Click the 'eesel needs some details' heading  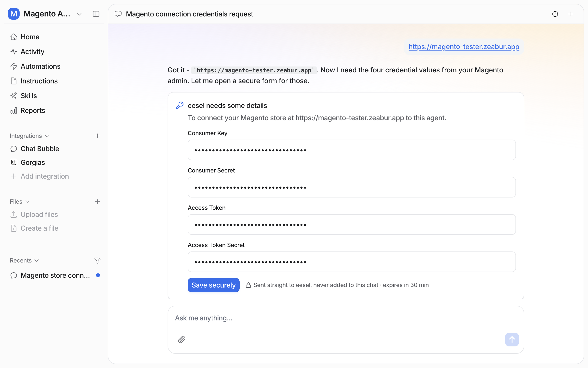click(227, 105)
